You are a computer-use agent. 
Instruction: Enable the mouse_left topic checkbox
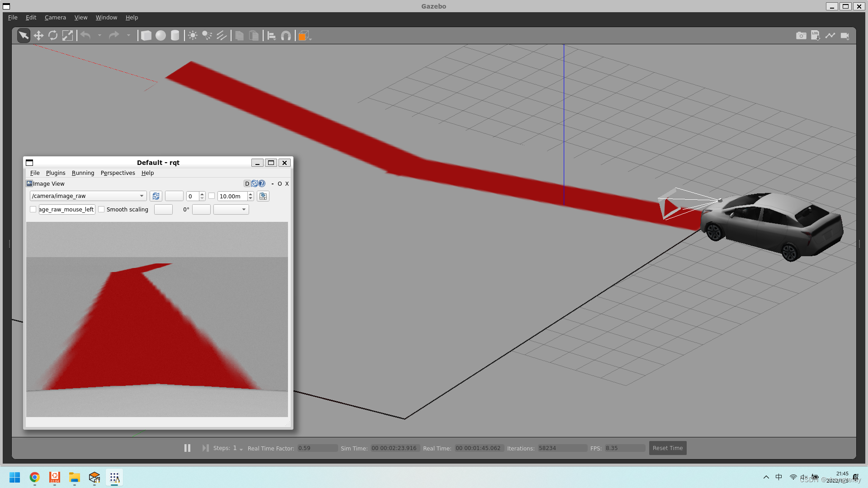33,209
